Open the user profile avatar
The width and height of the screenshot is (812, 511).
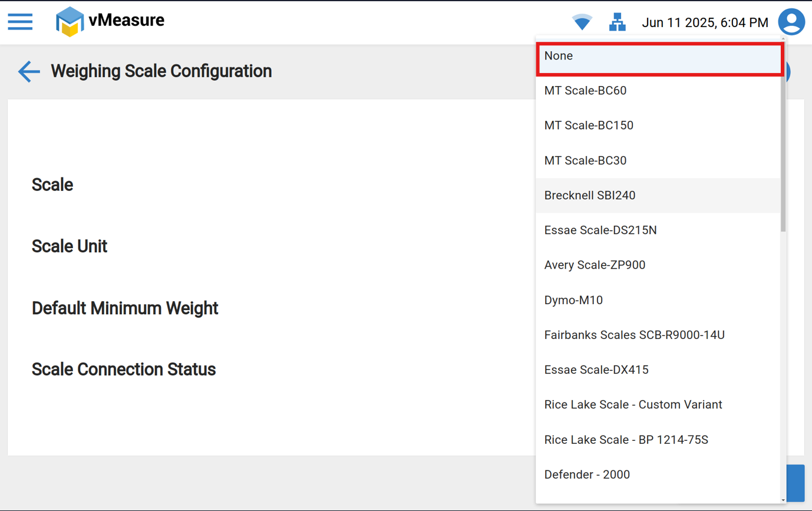click(791, 22)
